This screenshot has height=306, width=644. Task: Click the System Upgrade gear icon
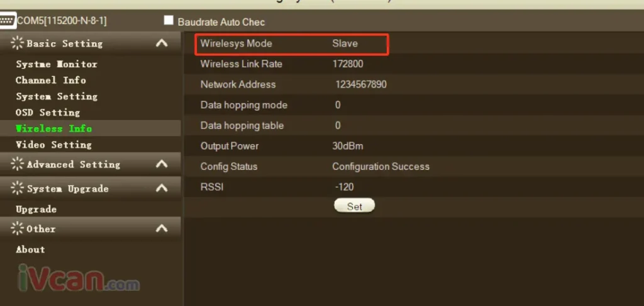18,188
